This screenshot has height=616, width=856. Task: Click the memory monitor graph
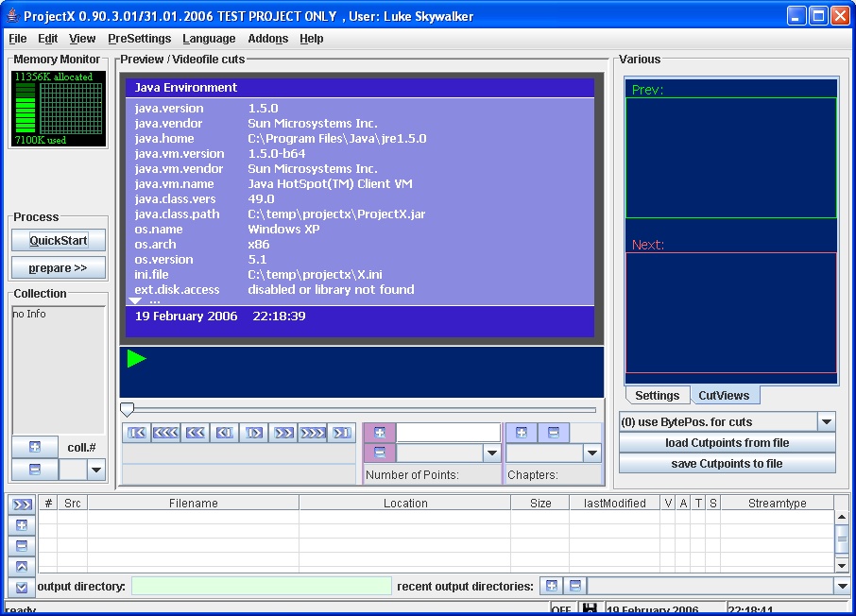58,109
